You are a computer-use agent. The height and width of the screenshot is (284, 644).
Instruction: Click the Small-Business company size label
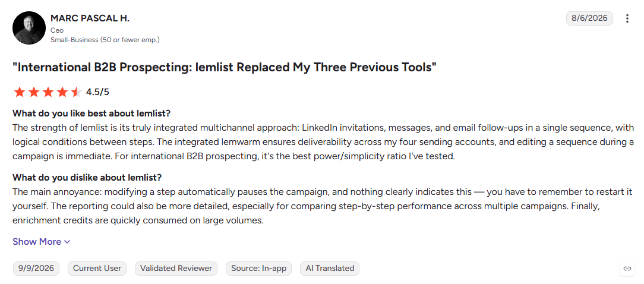click(x=105, y=40)
